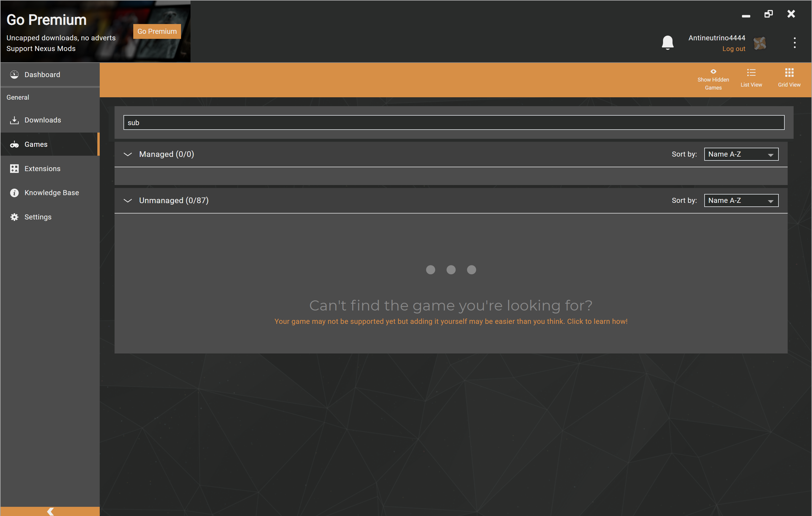Viewport: 812px width, 516px height.
Task: Collapse the sidebar with bottom arrow
Action: (x=50, y=511)
